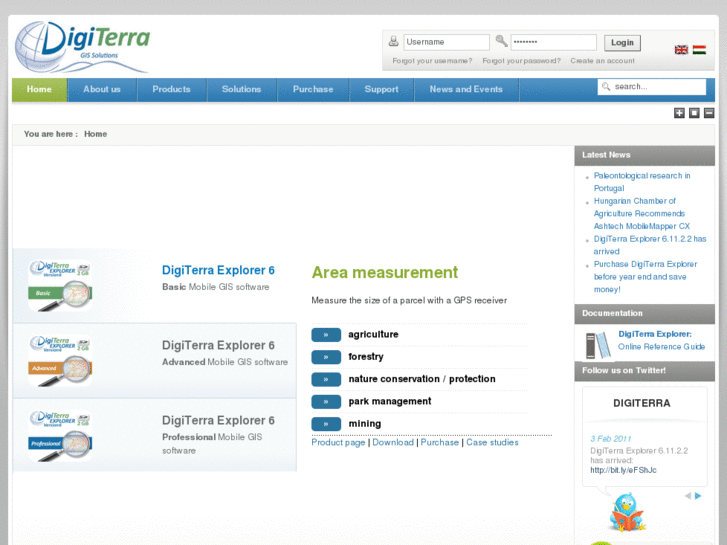This screenshot has height=545, width=727.
Task: Click arrow button next to park management
Action: (x=326, y=401)
